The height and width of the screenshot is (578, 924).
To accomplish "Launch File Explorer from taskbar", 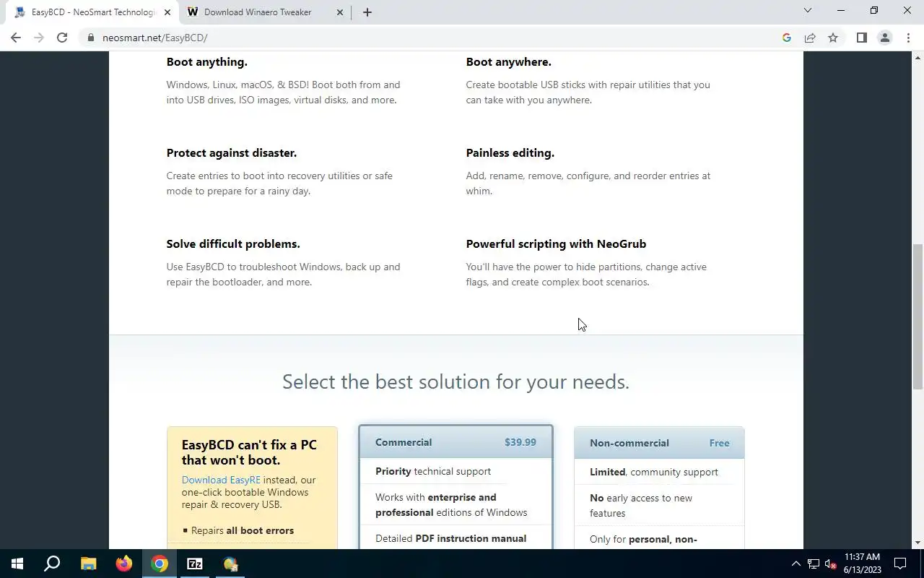I will click(x=88, y=564).
